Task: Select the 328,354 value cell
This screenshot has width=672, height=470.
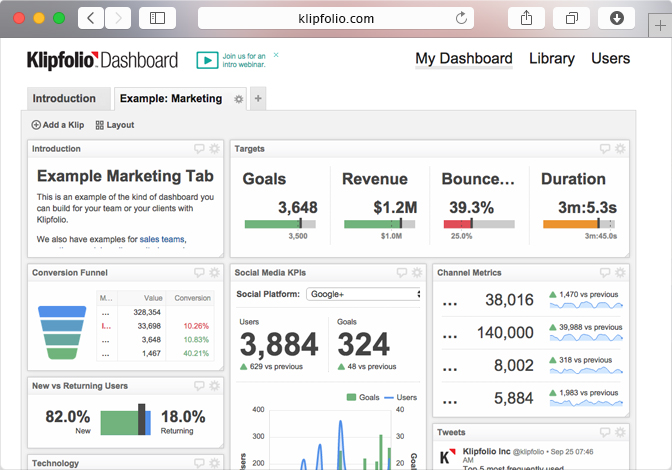Action: 147,312
